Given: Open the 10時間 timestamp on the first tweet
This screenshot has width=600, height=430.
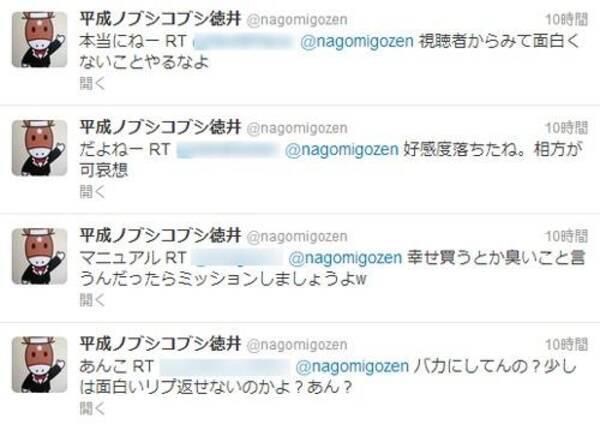Looking at the screenshot, I should (567, 20).
